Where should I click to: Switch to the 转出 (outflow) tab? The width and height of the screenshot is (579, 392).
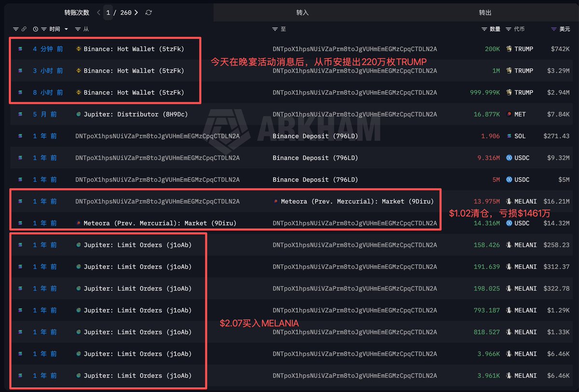tap(485, 13)
